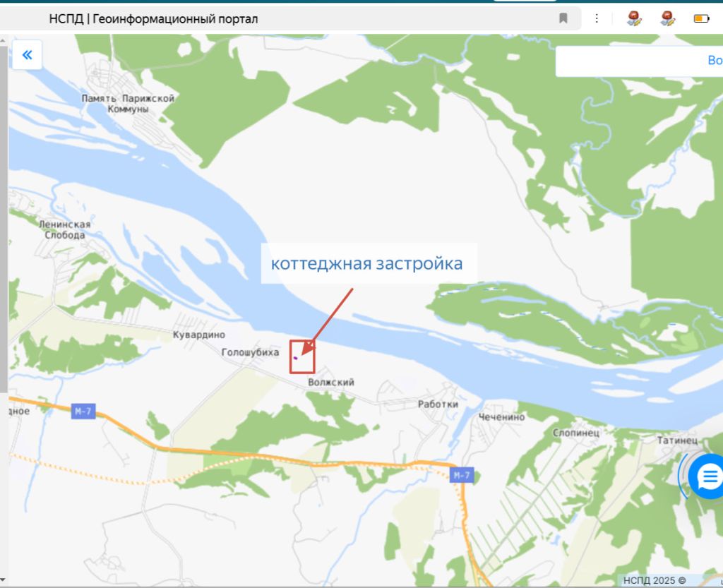This screenshot has height=588, width=723.
Task: Click the left M-7 highway marker
Action: (x=83, y=411)
